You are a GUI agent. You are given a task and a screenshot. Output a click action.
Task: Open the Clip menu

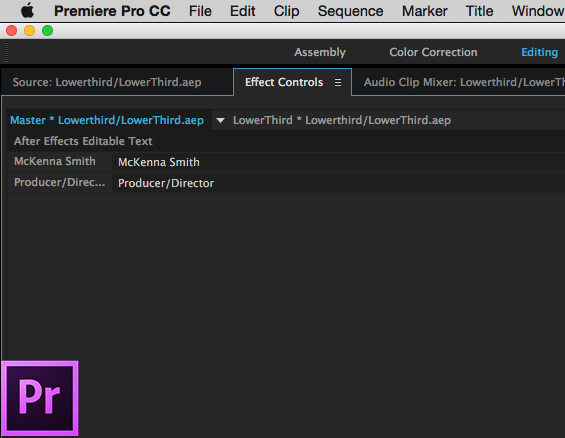coord(286,11)
